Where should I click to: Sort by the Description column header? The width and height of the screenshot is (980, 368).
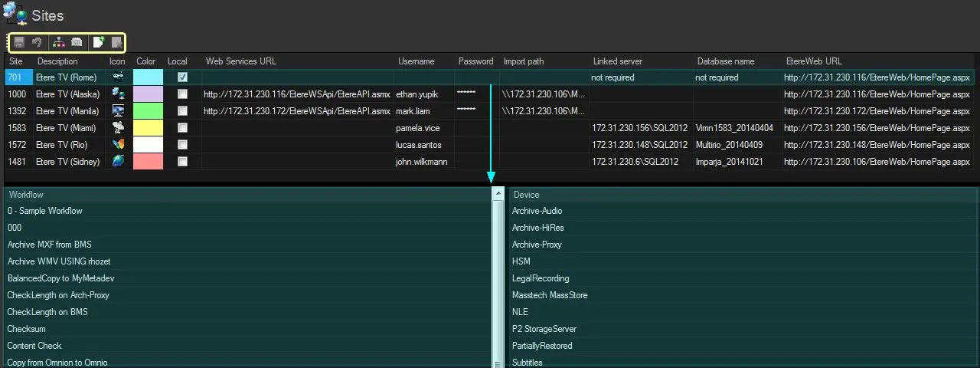pyautogui.click(x=57, y=61)
